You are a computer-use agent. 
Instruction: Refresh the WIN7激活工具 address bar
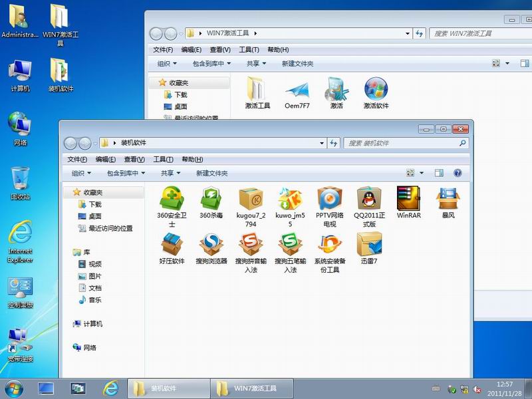(420, 33)
